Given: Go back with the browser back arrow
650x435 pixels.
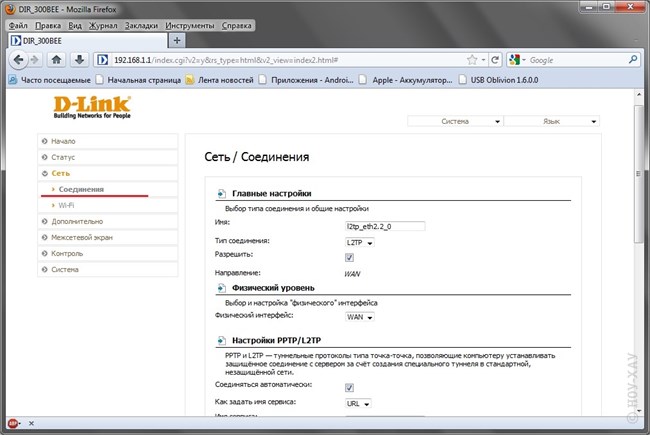Looking at the screenshot, I should (x=18, y=60).
